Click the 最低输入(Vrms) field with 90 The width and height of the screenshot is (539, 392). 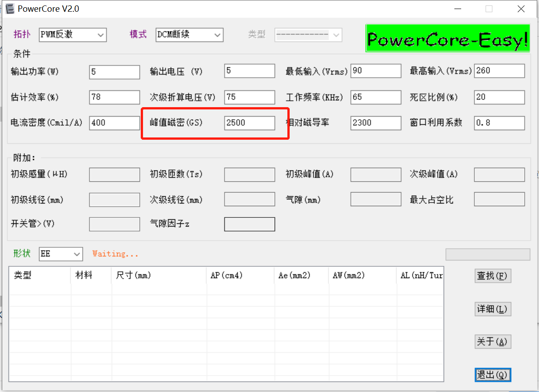point(376,71)
